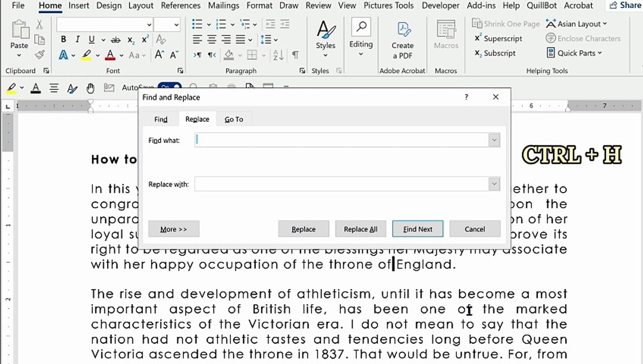Select the Format Painter brush
Screen dimensions: 643x364
39,55
